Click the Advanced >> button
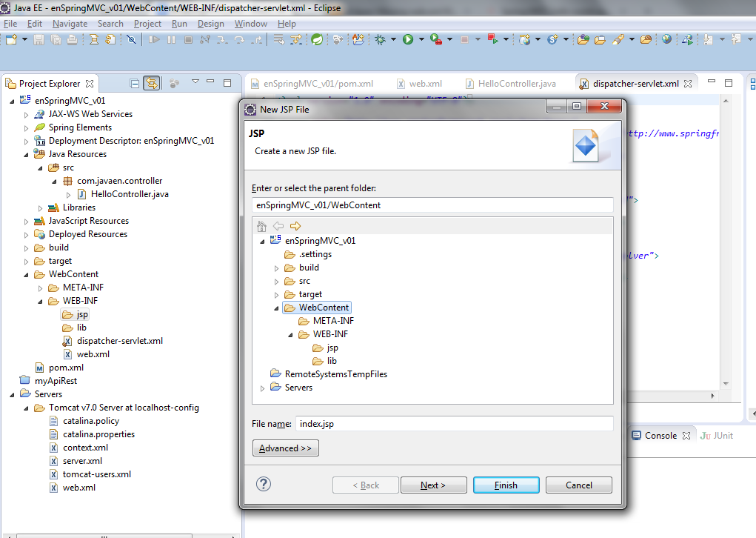 [285, 448]
